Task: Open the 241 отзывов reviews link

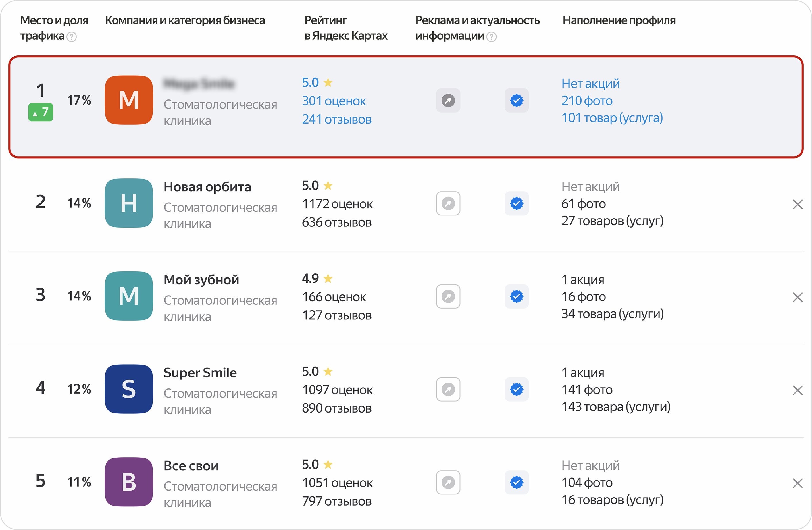Action: tap(336, 120)
